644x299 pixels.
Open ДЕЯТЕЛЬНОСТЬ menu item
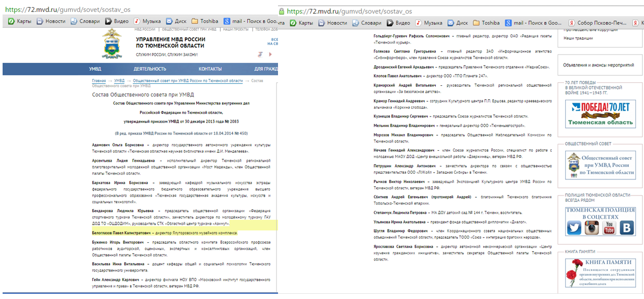150,69
